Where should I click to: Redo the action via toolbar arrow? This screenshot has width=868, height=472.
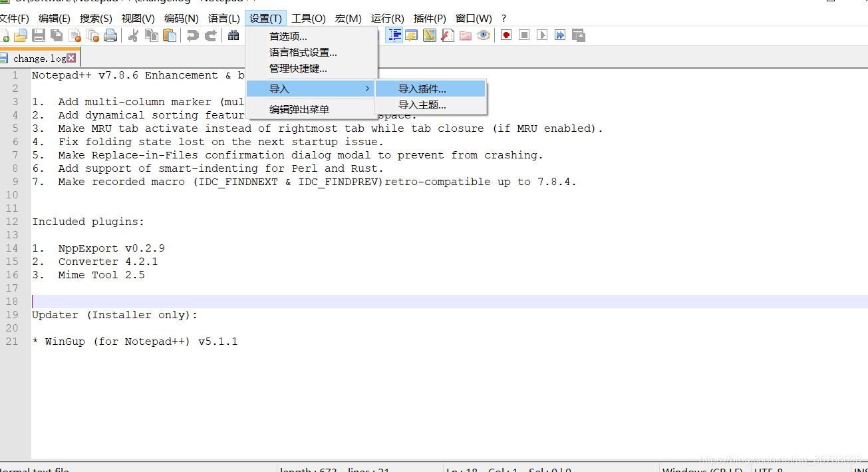[210, 35]
